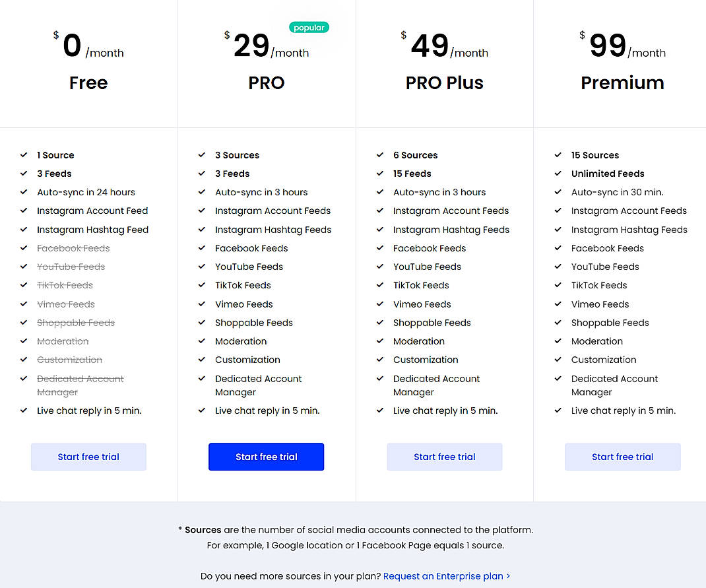Click the checkmark next to TikTok Feeds under PRO
This screenshot has height=588, width=706.
click(202, 285)
